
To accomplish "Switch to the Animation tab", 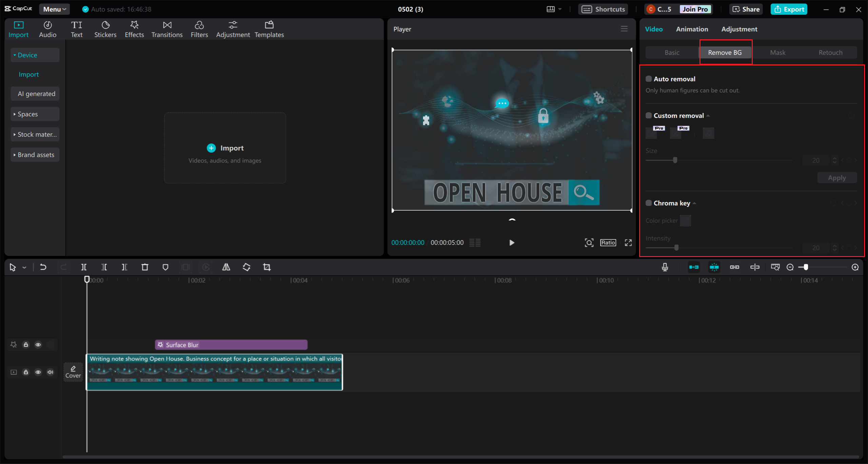I will pyautogui.click(x=692, y=29).
